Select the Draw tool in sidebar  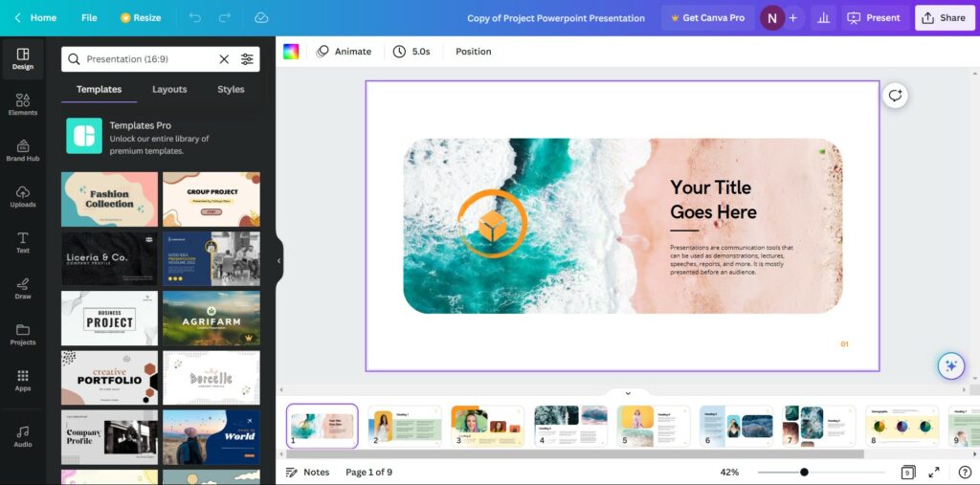(x=23, y=288)
